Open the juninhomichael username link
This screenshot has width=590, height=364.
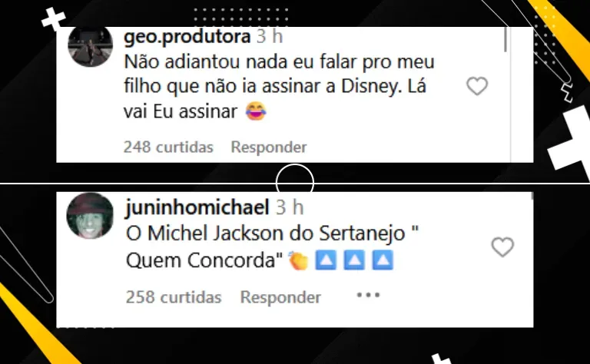point(197,207)
